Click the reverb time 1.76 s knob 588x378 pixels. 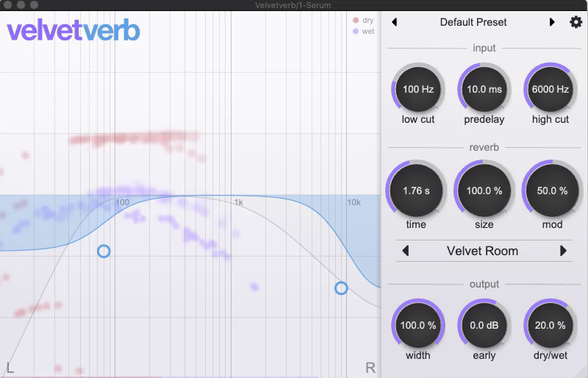416,190
